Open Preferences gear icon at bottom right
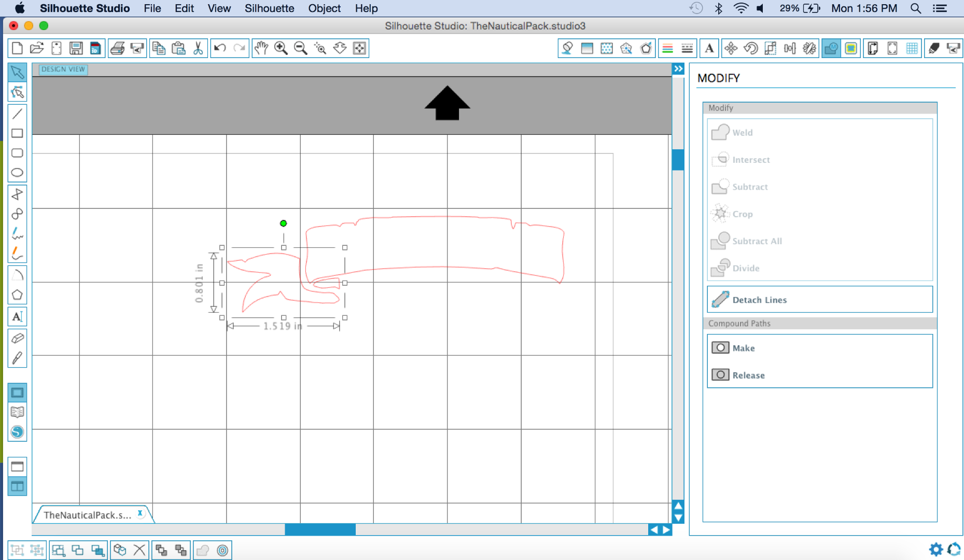Image resolution: width=964 pixels, height=560 pixels. (x=935, y=549)
